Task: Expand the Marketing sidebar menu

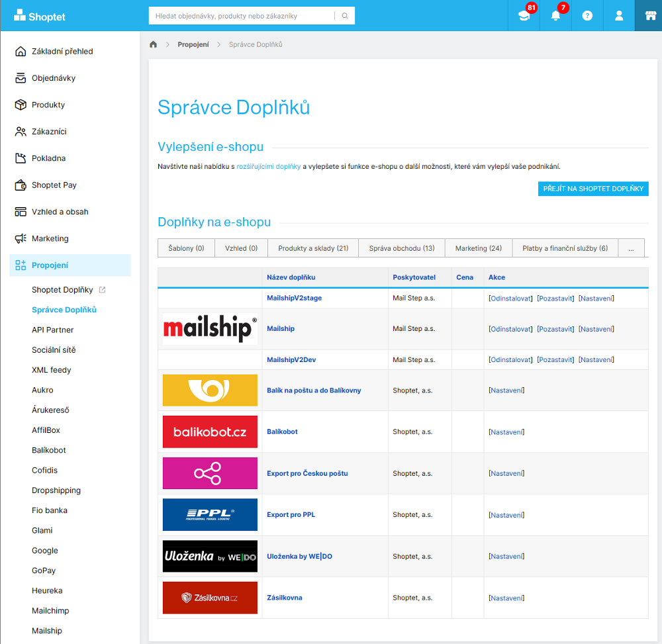Action: [x=50, y=238]
